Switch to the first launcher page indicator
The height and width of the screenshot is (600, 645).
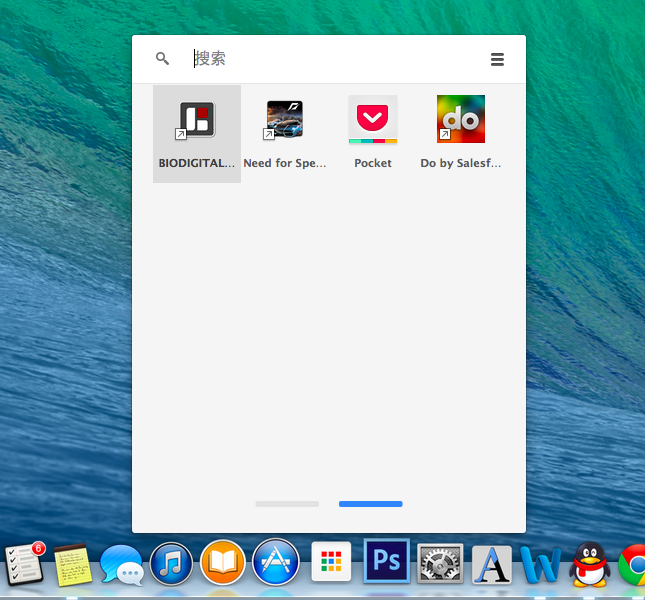coord(287,504)
